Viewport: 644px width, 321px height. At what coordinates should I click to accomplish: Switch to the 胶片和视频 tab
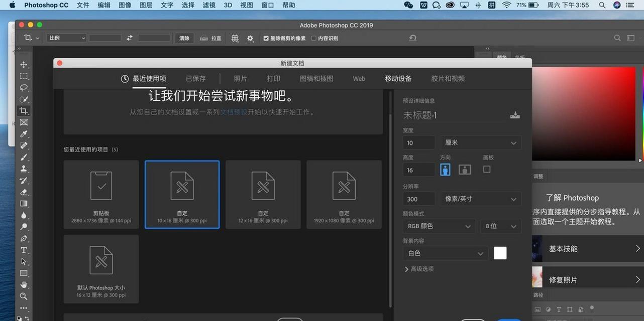[x=448, y=78]
